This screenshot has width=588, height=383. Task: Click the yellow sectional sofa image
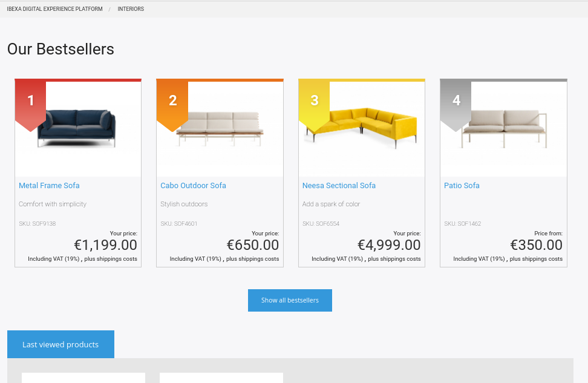coord(362,128)
